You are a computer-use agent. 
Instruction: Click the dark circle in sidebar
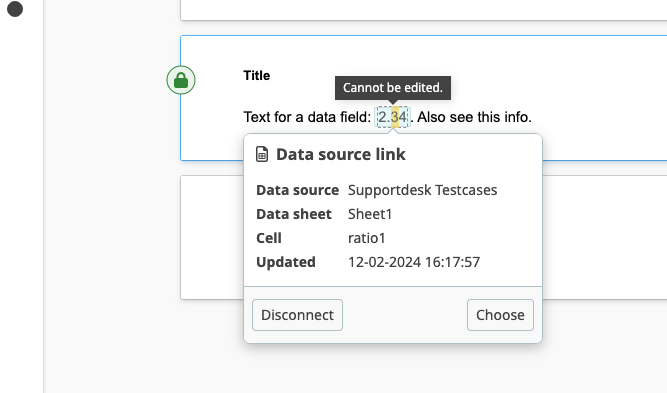(15, 9)
